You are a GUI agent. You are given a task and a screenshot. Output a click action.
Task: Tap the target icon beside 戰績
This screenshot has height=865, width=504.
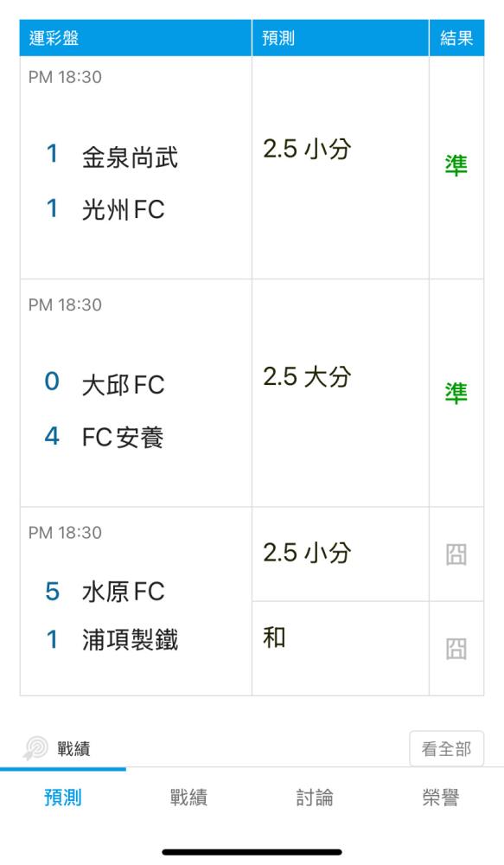tap(35, 748)
